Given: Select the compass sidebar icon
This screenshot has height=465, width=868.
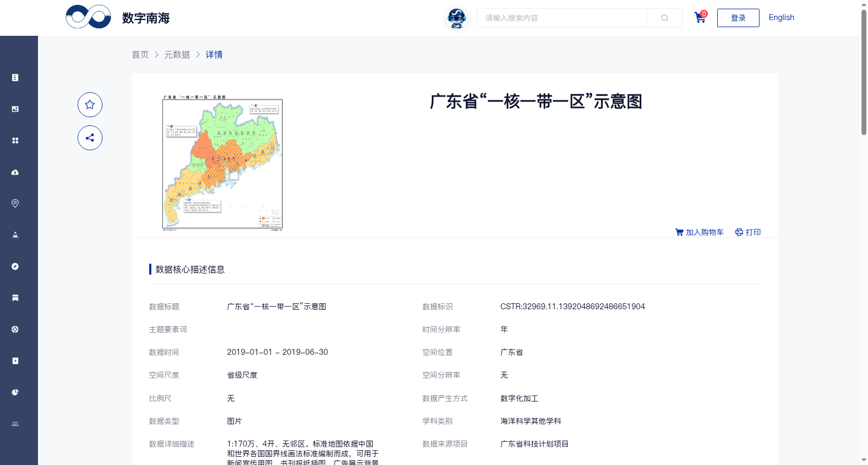Looking at the screenshot, I should 15,266.
